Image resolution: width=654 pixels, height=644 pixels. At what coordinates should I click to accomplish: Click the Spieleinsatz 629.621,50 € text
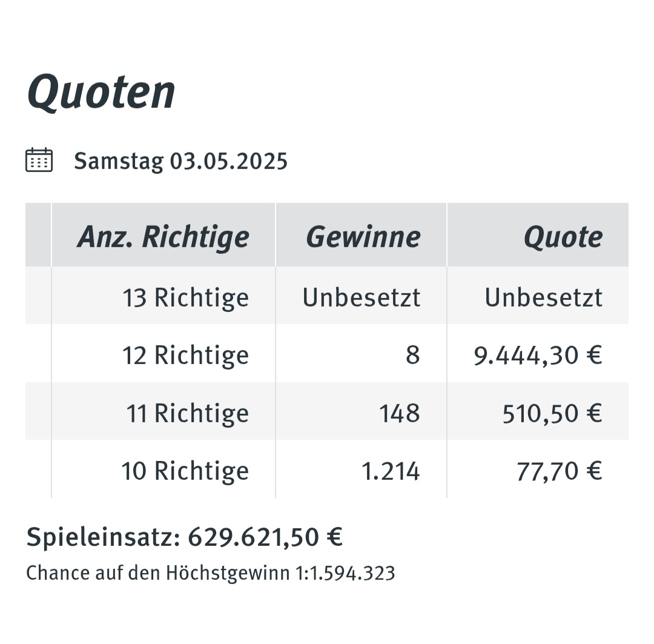(184, 537)
